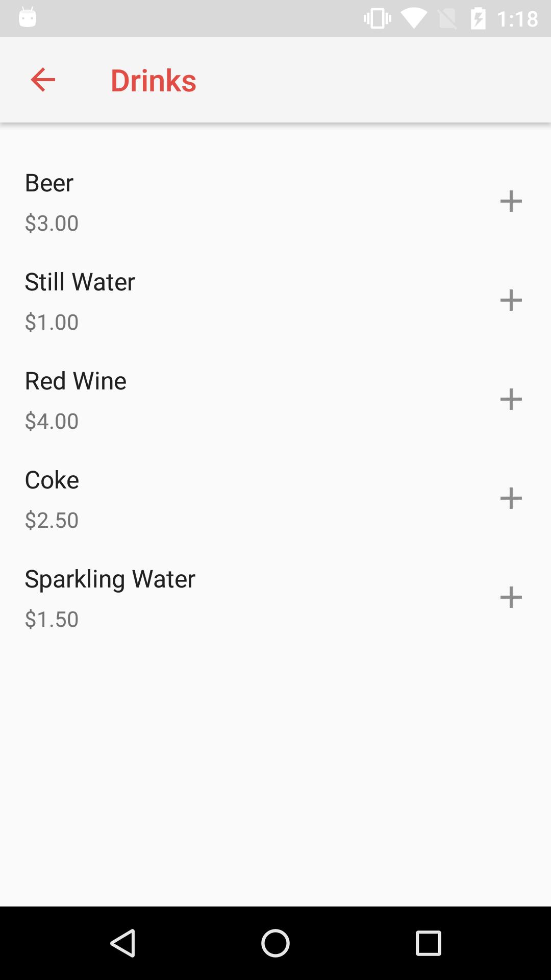The height and width of the screenshot is (980, 551).
Task: Tap the Beer $3.00 price
Action: pyautogui.click(x=52, y=223)
